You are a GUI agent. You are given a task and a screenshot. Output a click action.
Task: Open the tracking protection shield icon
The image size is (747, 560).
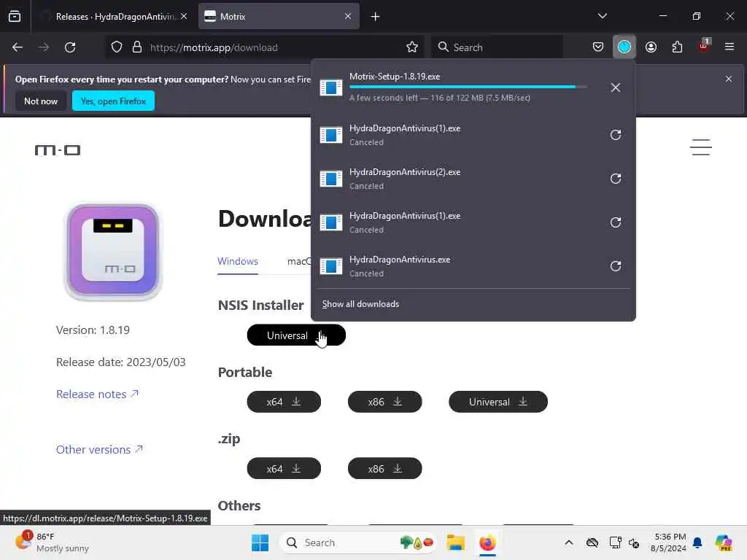pos(116,47)
